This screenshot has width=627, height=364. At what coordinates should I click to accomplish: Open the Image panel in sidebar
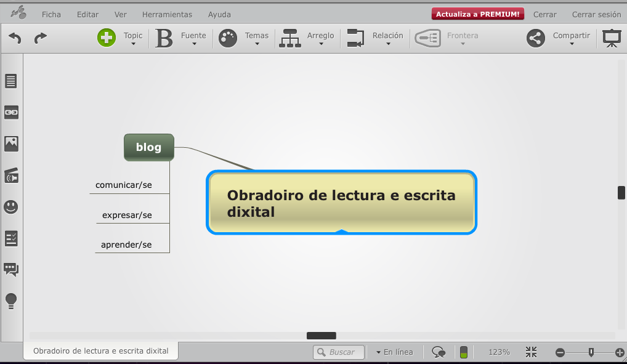(x=11, y=144)
